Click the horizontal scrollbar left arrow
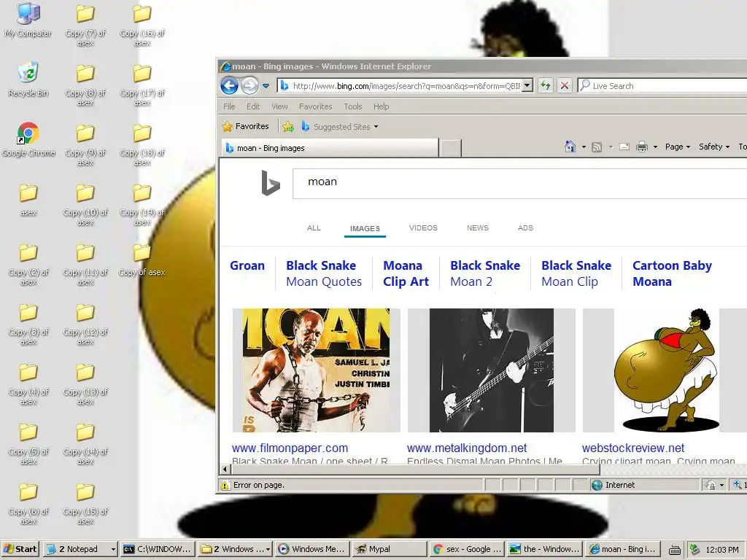 tap(225, 470)
